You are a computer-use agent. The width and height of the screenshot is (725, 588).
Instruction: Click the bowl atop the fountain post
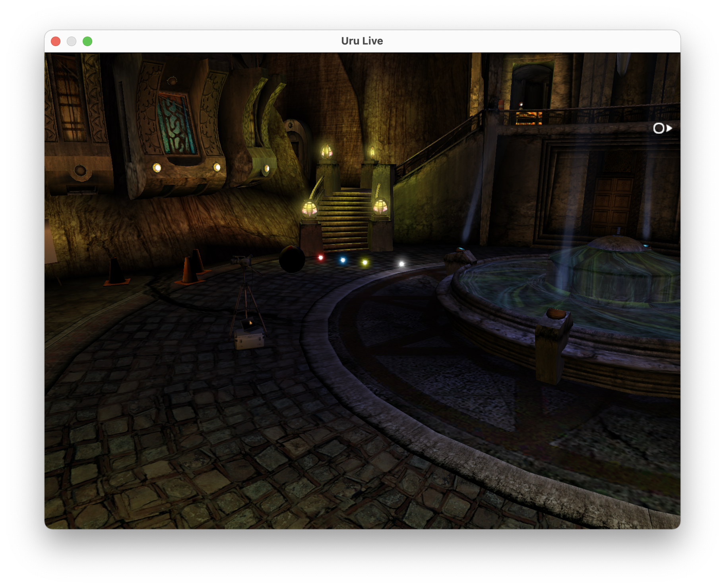click(x=556, y=314)
